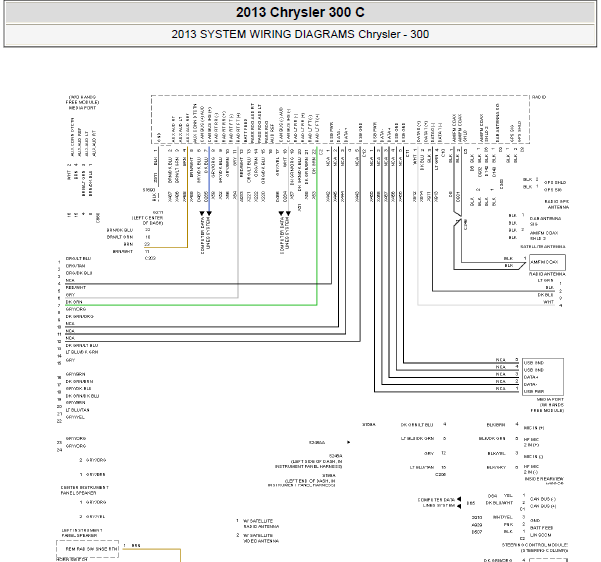Click the LIN COMM terminal label
Viewport: 601px width, 562px height.
pos(540,535)
